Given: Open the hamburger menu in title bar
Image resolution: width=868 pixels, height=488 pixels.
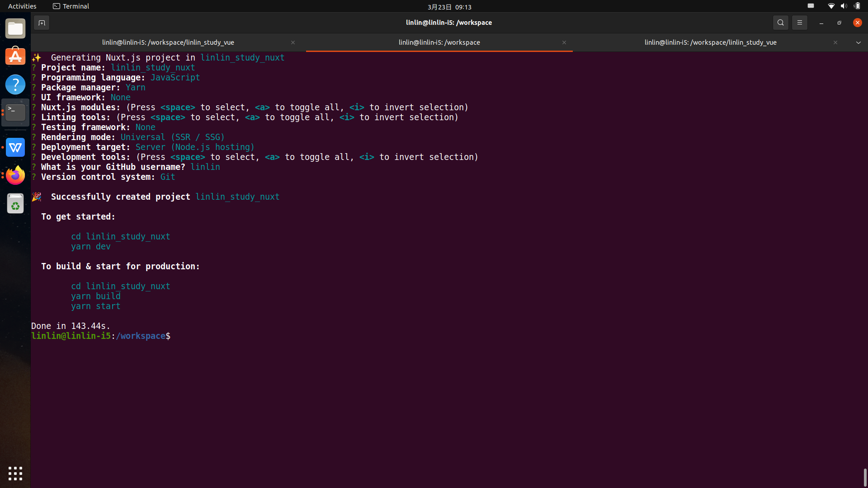Looking at the screenshot, I should 799,23.
